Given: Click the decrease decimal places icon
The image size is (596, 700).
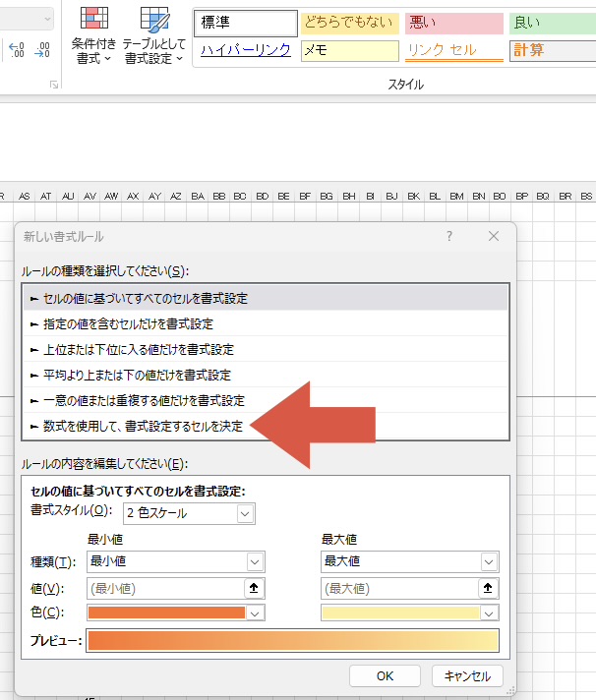Looking at the screenshot, I should tap(42, 49).
